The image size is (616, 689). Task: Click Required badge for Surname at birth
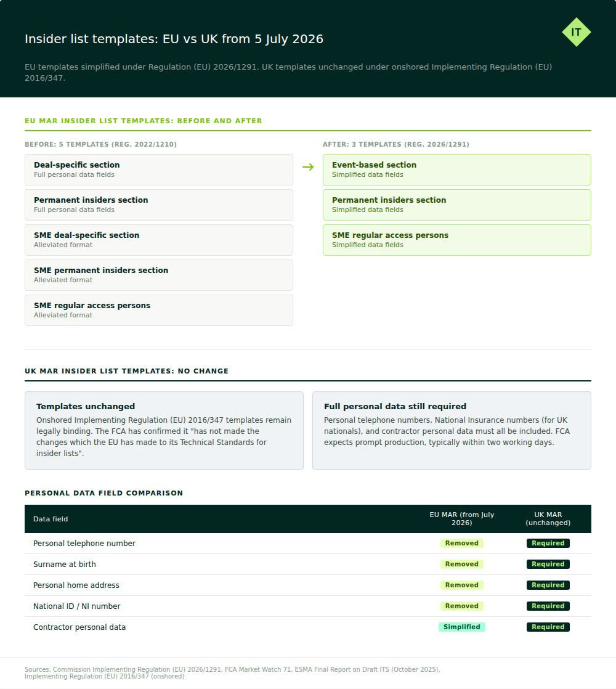click(548, 565)
